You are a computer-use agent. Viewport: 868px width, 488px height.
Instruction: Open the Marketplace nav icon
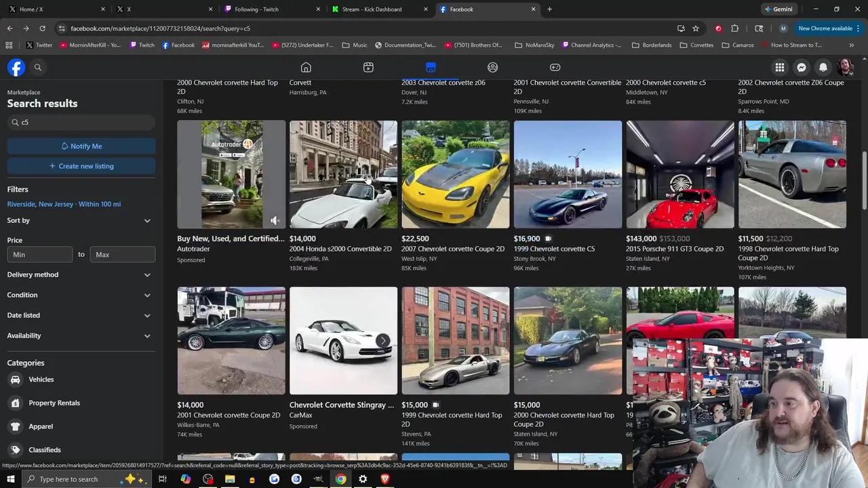(431, 67)
